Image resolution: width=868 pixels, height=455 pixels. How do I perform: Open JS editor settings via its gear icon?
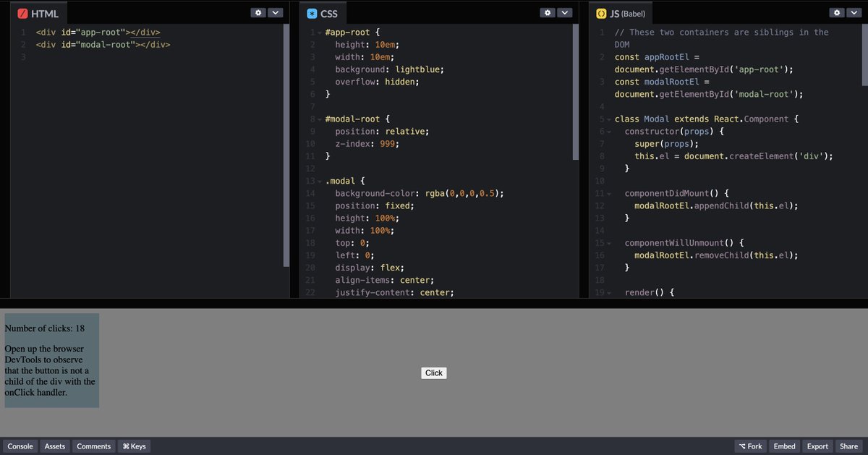(x=837, y=12)
